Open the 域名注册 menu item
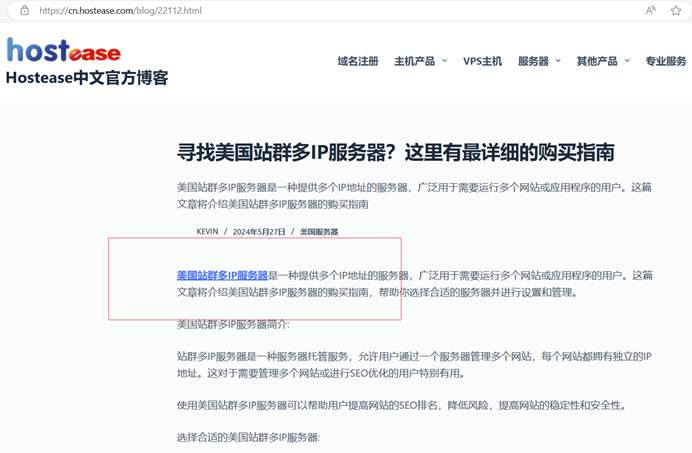The width and height of the screenshot is (692, 453). coord(357,61)
